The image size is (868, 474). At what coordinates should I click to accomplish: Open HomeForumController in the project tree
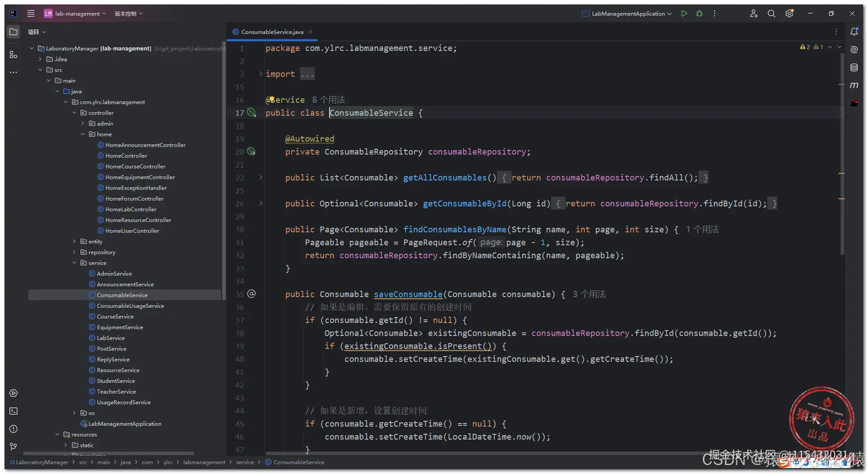tap(134, 198)
